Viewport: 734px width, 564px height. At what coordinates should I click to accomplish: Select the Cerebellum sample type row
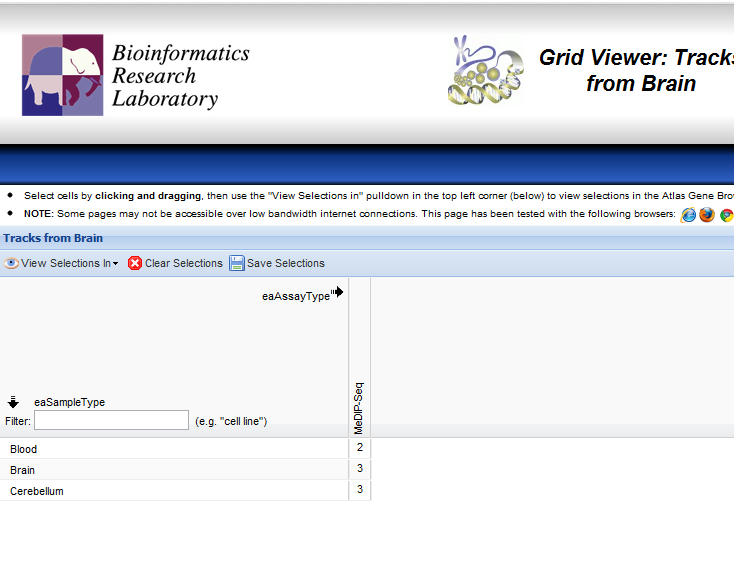coord(37,491)
